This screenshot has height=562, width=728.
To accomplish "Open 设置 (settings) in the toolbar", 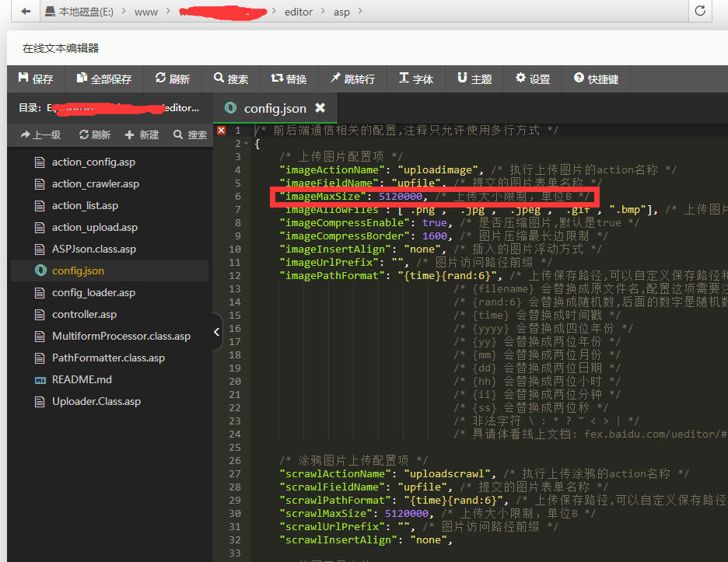I will click(533, 79).
